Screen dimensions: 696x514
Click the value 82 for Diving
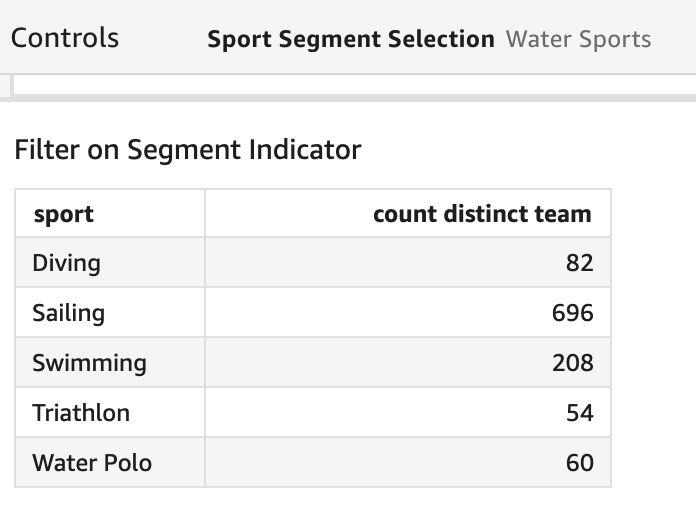pyautogui.click(x=579, y=263)
